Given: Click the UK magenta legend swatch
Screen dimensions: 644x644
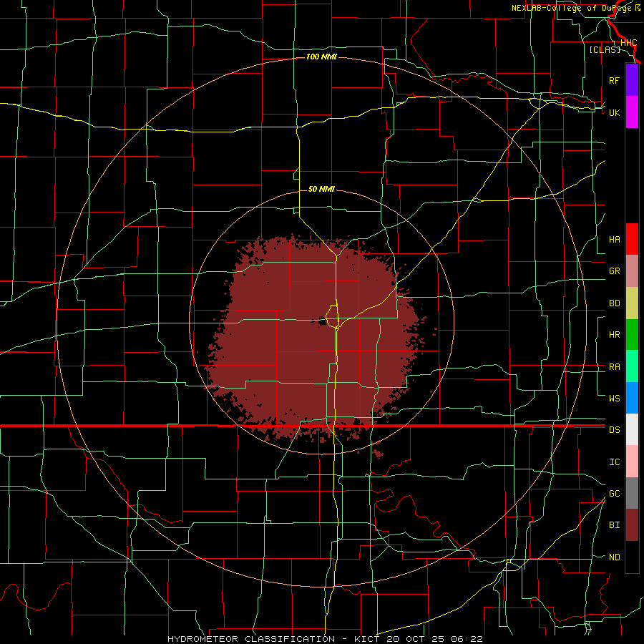Looking at the screenshot, I should click(632, 112).
